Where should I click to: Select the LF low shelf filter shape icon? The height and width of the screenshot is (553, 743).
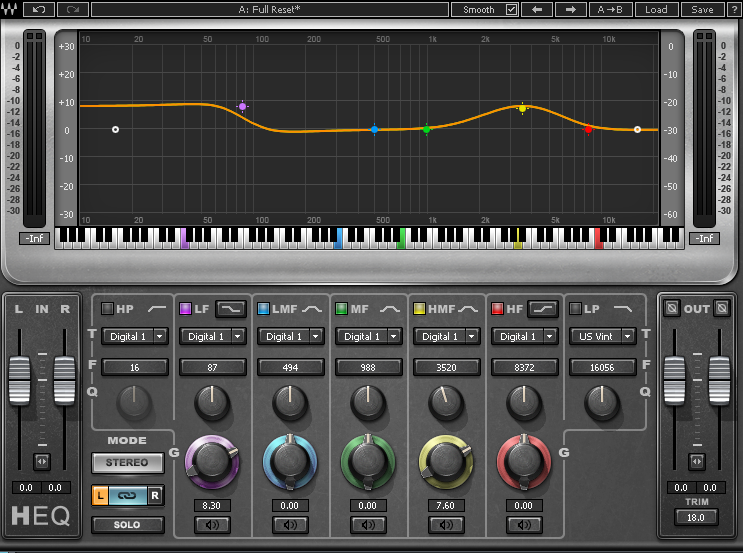pyautogui.click(x=231, y=309)
